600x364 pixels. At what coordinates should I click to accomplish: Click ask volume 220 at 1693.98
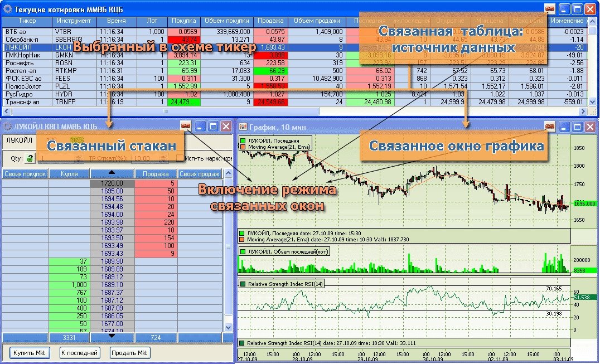[156, 222]
